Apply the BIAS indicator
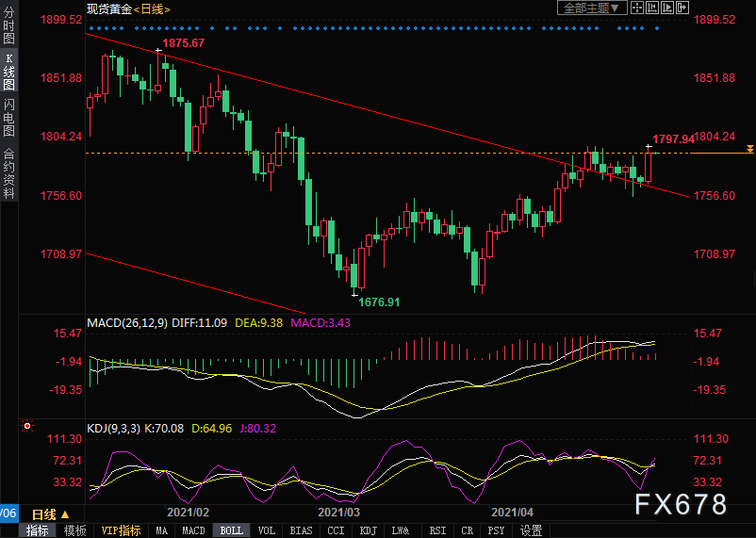This screenshot has height=538, width=756. click(x=301, y=530)
